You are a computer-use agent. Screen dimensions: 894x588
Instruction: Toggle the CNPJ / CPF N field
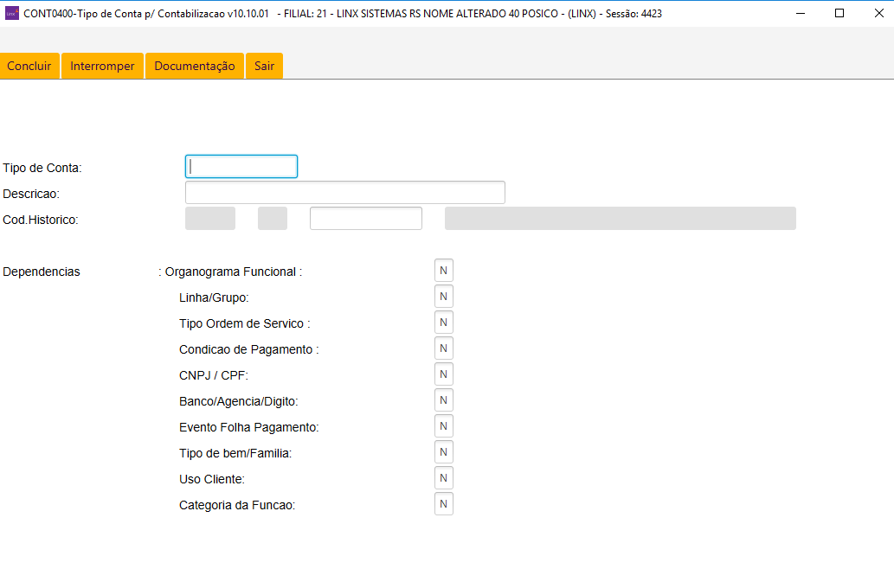click(444, 374)
